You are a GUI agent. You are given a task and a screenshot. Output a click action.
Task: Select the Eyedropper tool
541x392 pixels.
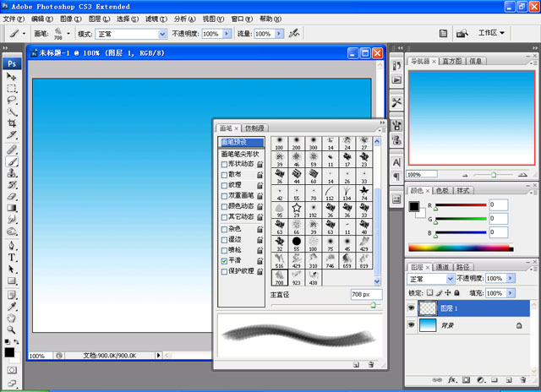(x=12, y=307)
